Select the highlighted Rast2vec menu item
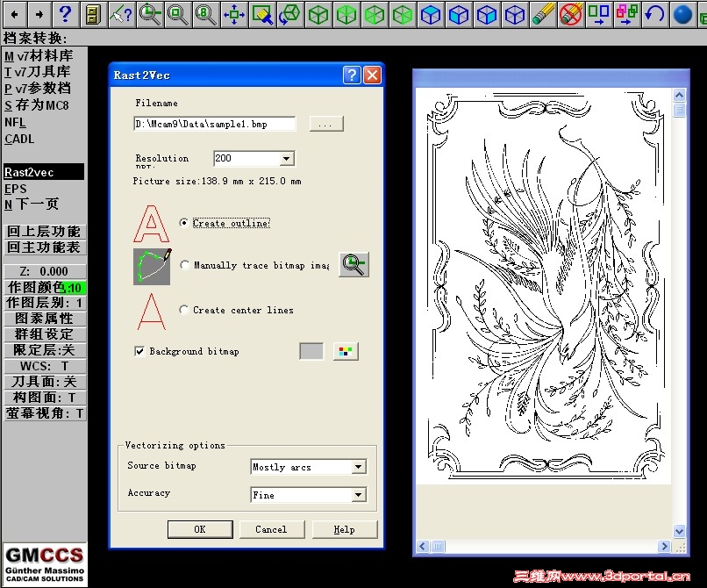707x588 pixels. click(44, 172)
